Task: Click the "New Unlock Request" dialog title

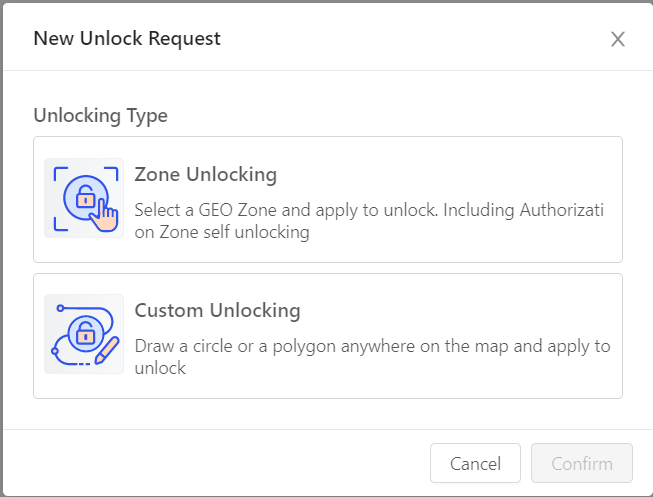Action: pyautogui.click(x=127, y=39)
